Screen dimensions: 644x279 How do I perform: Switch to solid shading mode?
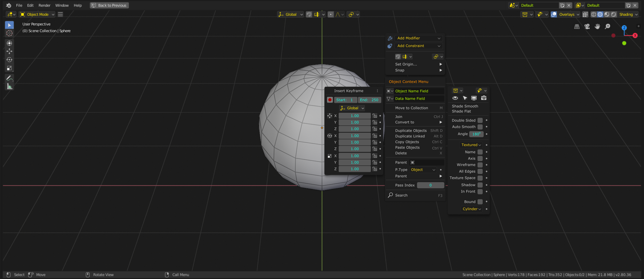click(600, 14)
